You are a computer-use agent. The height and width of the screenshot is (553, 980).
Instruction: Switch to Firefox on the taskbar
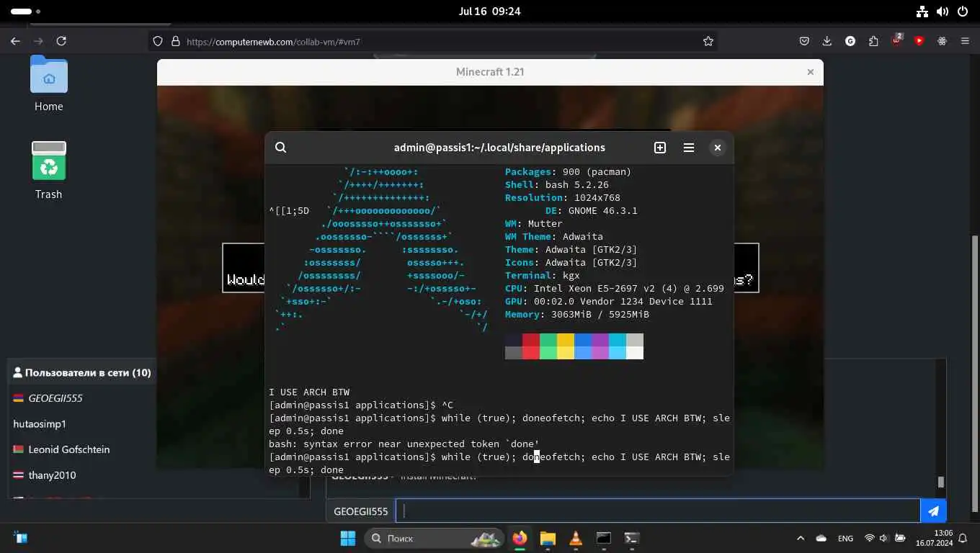coord(520,538)
